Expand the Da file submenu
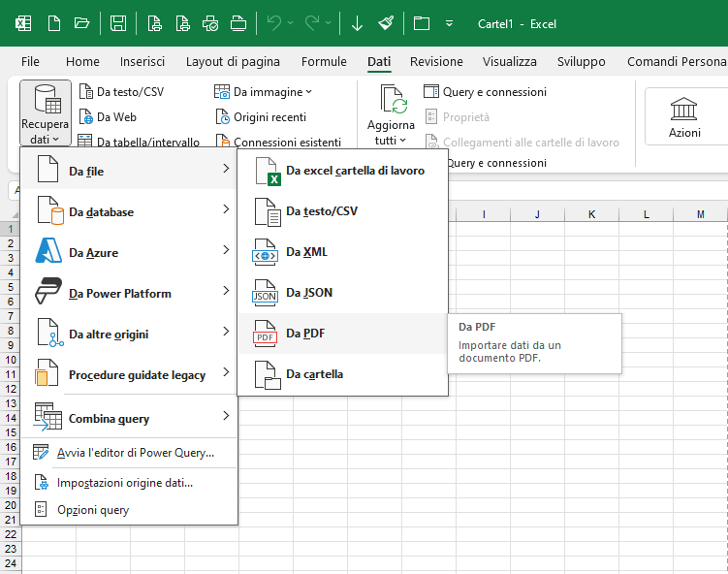 [x=130, y=171]
